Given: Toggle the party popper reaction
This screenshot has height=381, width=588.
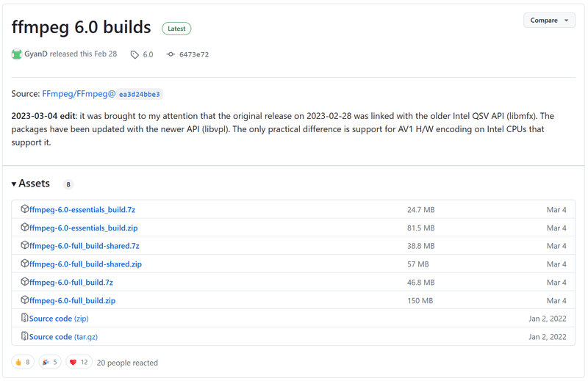Looking at the screenshot, I should pyautogui.click(x=51, y=362).
